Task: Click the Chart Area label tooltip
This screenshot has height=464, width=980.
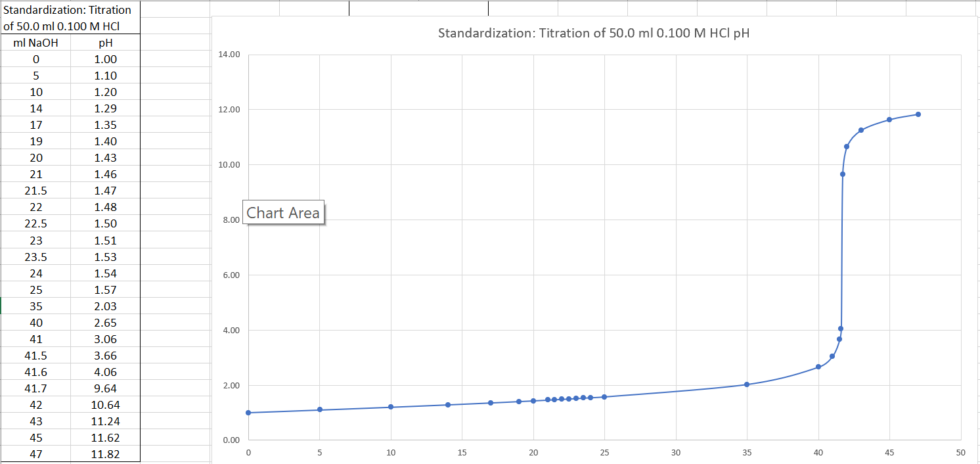Action: 283,212
